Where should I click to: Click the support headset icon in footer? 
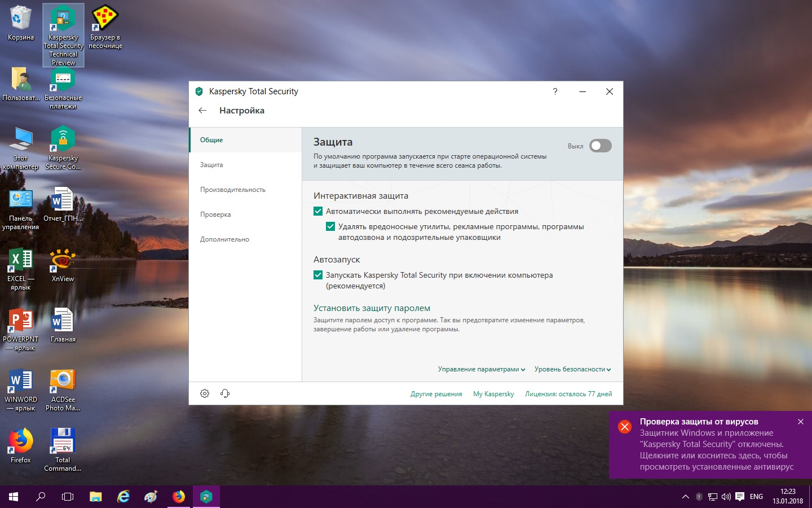point(225,393)
